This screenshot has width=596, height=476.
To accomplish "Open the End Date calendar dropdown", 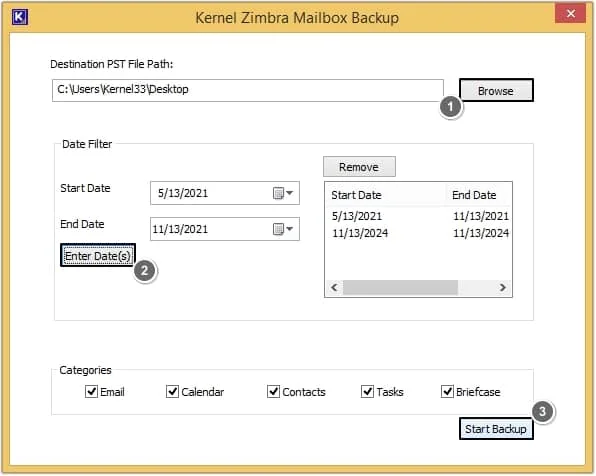I will (x=283, y=229).
